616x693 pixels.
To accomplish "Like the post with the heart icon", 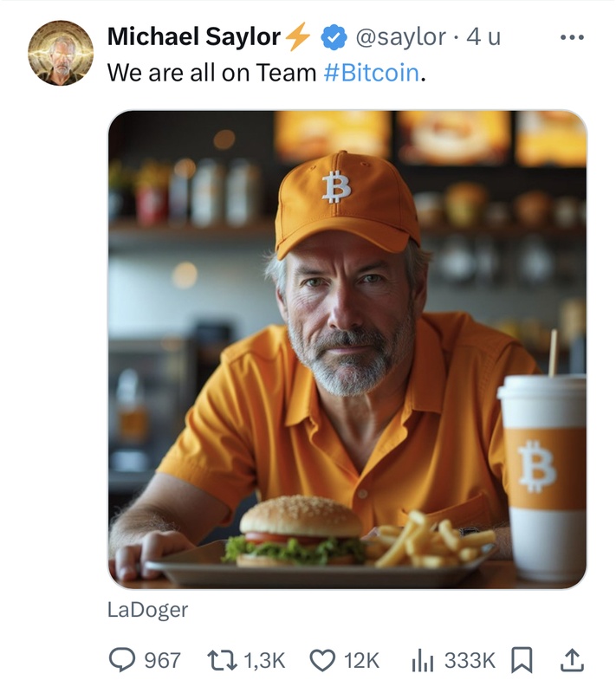I will click(x=322, y=661).
